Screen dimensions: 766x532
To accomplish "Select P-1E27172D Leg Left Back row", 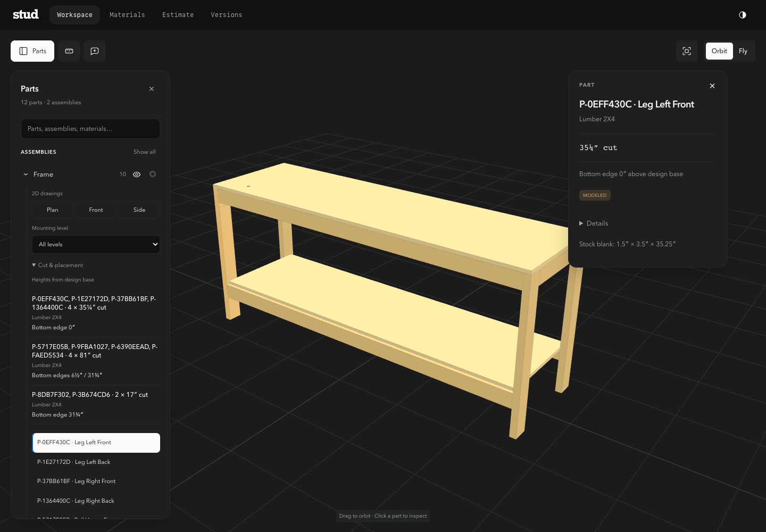I will [x=96, y=462].
